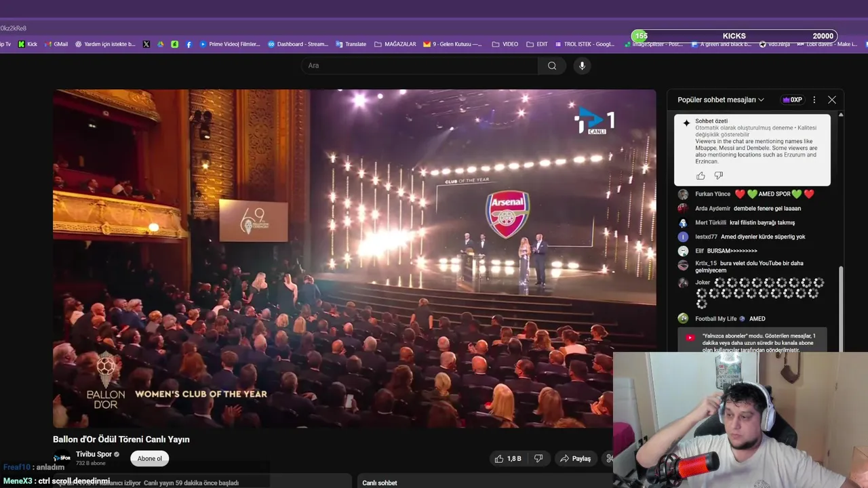
Task: Dislike the video with thumbs down
Action: [538, 459]
